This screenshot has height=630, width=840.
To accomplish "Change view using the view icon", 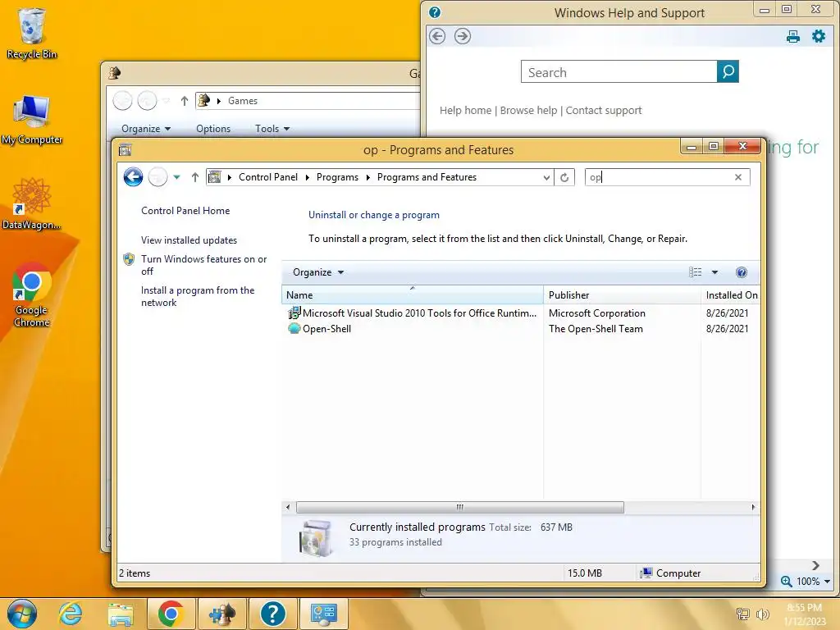I will [696, 272].
